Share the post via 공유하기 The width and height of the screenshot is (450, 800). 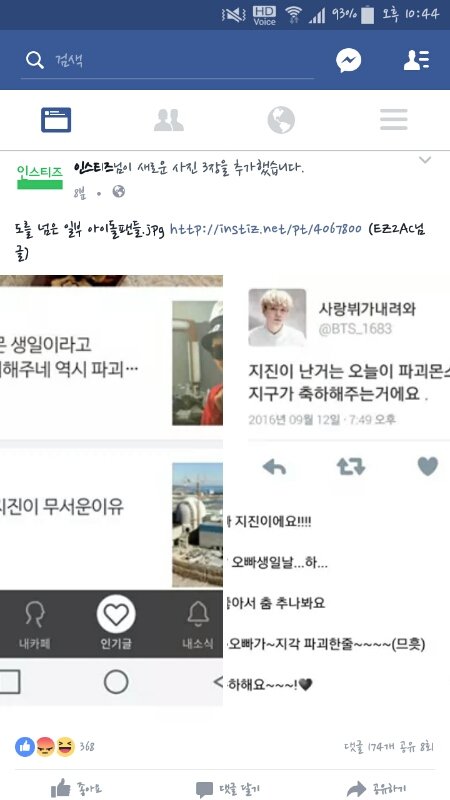(376, 789)
